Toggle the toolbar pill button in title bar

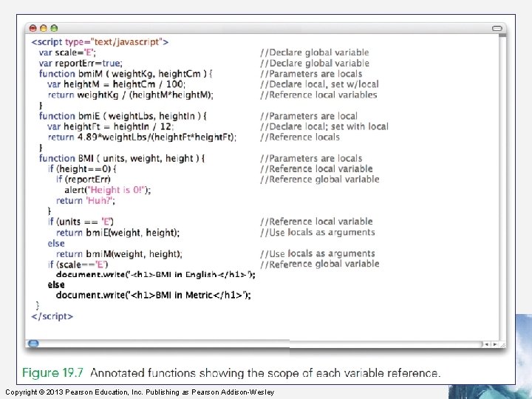coord(497,28)
